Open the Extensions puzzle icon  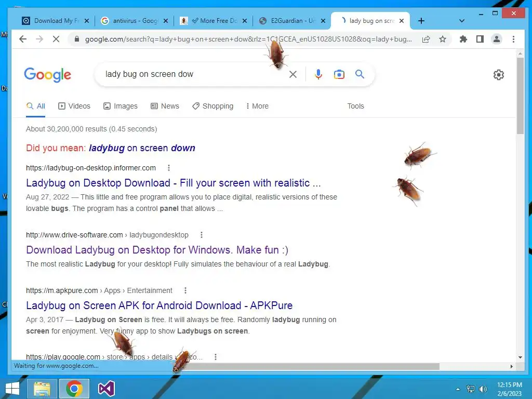(463, 39)
